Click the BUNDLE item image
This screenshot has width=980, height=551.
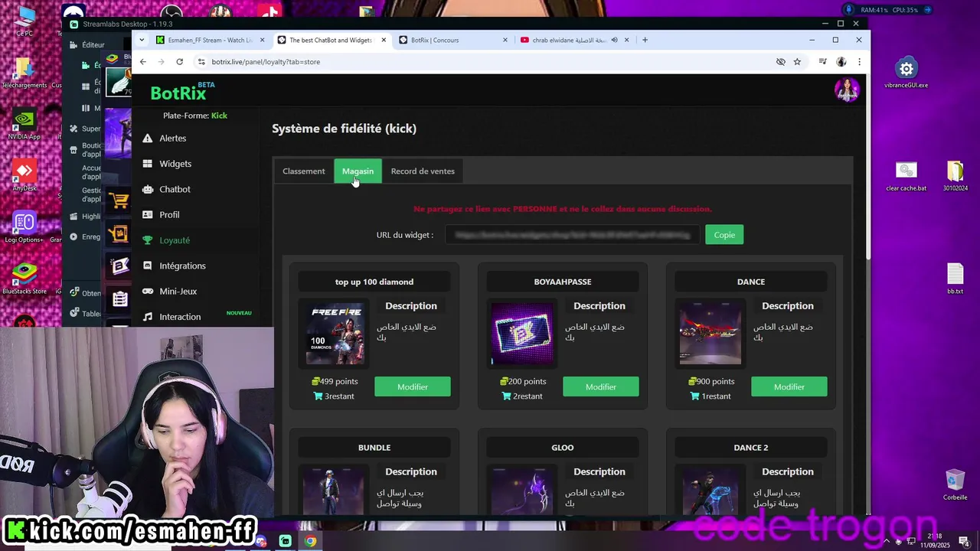tap(333, 491)
